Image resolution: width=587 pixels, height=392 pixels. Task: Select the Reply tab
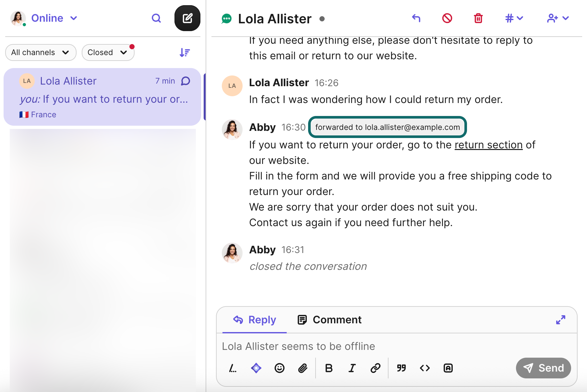pos(255,320)
